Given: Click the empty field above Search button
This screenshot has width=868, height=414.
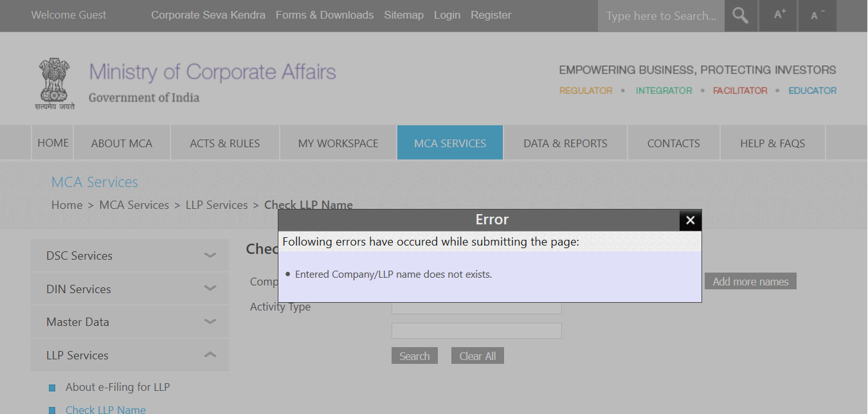Looking at the screenshot, I should (x=476, y=330).
